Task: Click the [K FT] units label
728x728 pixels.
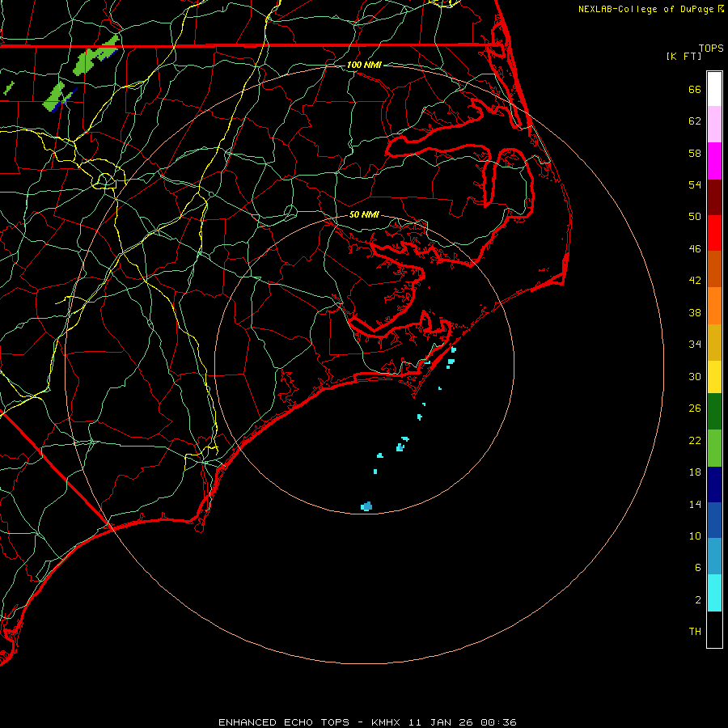Action: [684, 56]
